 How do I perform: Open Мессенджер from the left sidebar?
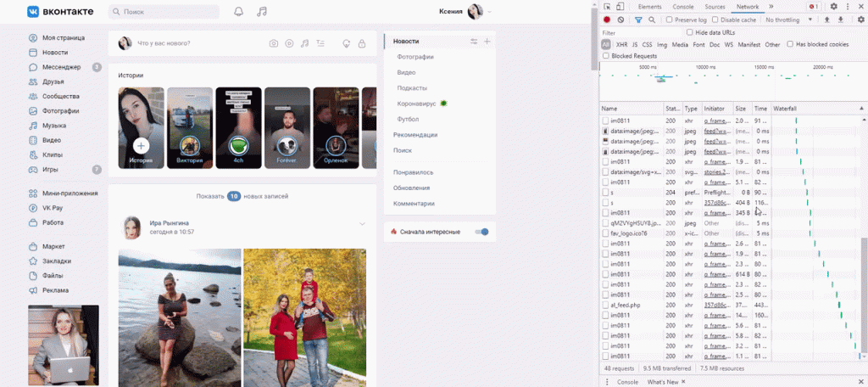pyautogui.click(x=61, y=67)
